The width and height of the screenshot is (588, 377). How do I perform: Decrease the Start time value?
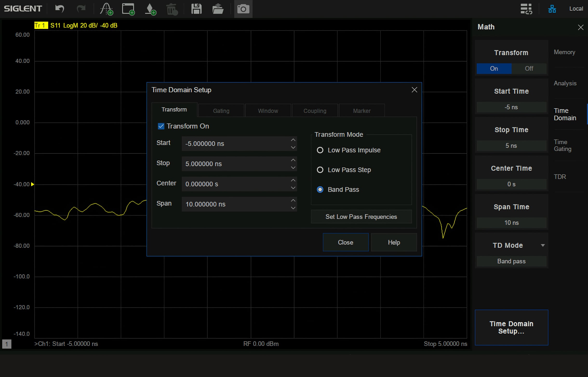point(293,147)
